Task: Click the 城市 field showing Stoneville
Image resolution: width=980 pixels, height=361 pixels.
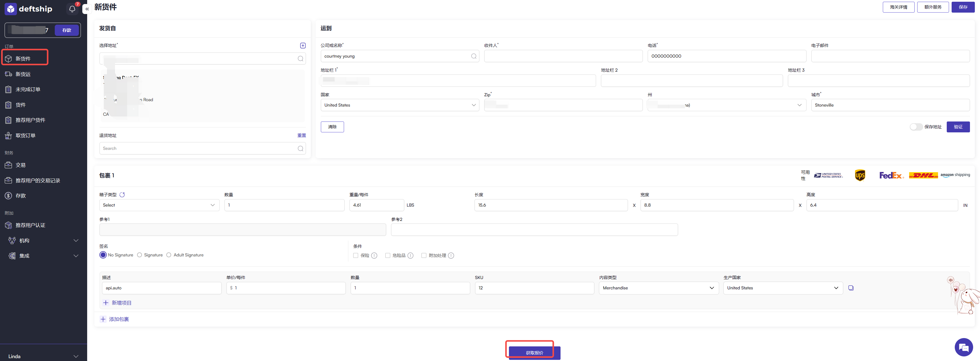Action: point(890,105)
